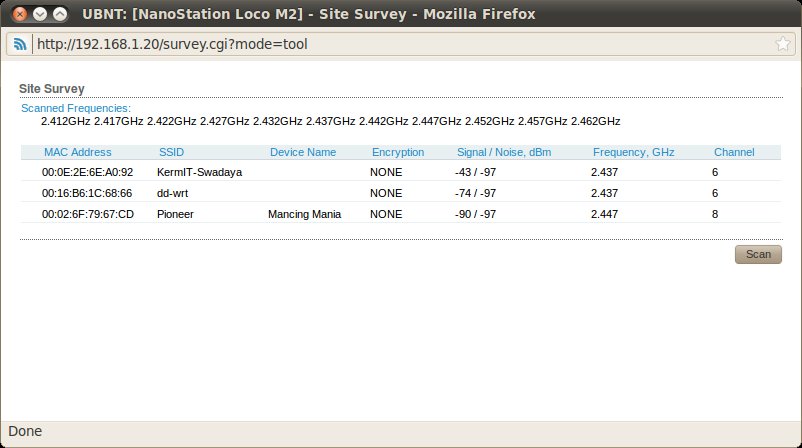
Task: Sort by Signal / Noise, dBm header
Action: coord(504,153)
